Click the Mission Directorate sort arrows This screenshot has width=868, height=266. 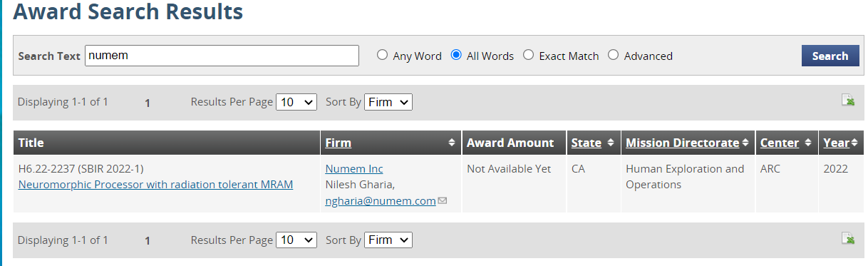click(745, 143)
